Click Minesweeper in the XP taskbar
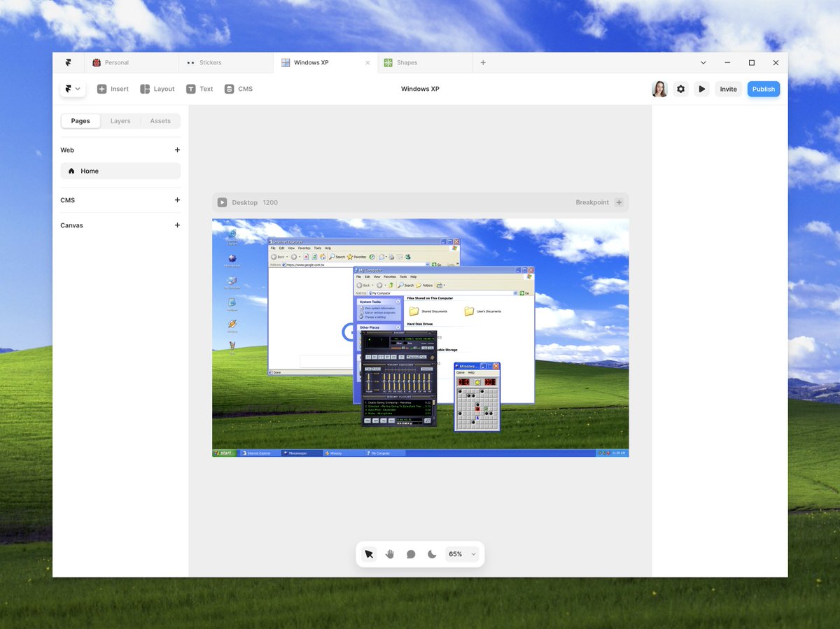 pos(302,453)
